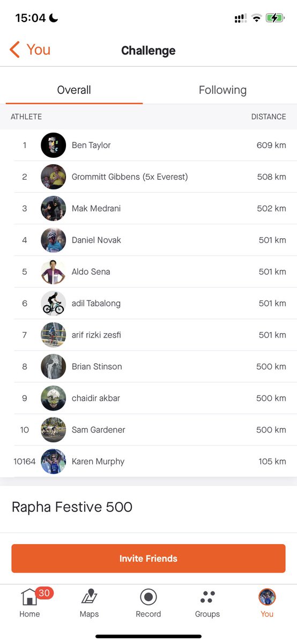The image size is (297, 644).
Task: Tap the battery charging status icon
Action: pos(276,18)
